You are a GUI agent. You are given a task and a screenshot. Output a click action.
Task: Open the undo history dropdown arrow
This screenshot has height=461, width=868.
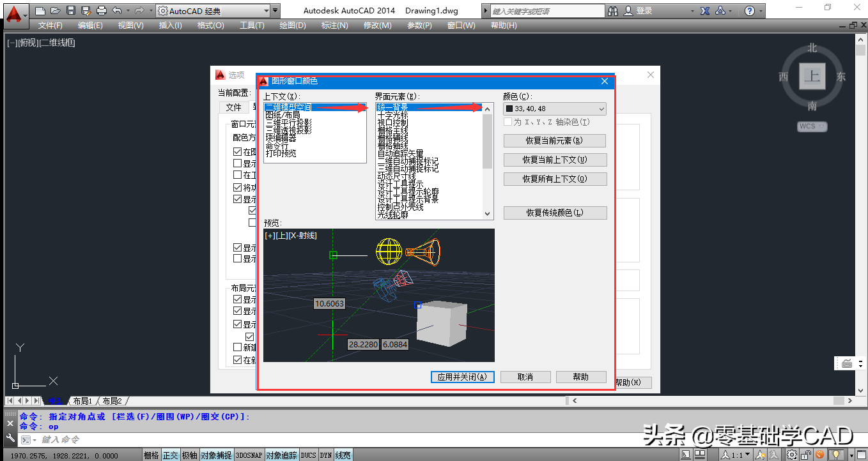127,11
